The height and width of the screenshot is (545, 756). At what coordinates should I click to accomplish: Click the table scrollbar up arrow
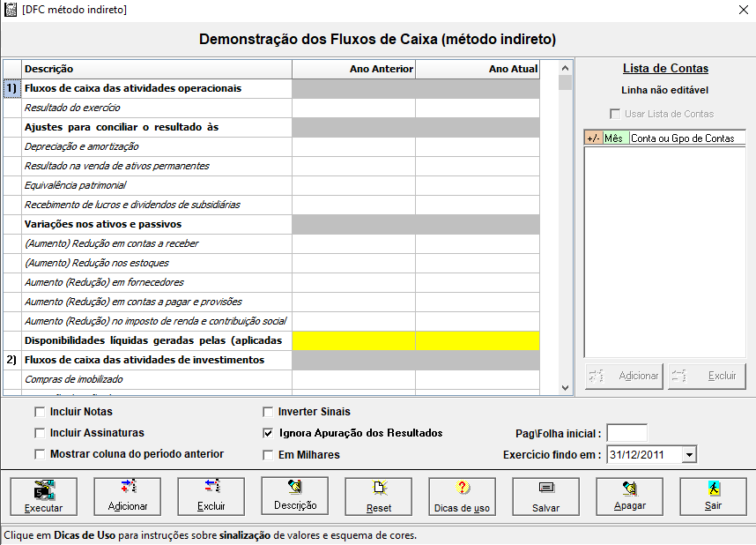(x=566, y=68)
